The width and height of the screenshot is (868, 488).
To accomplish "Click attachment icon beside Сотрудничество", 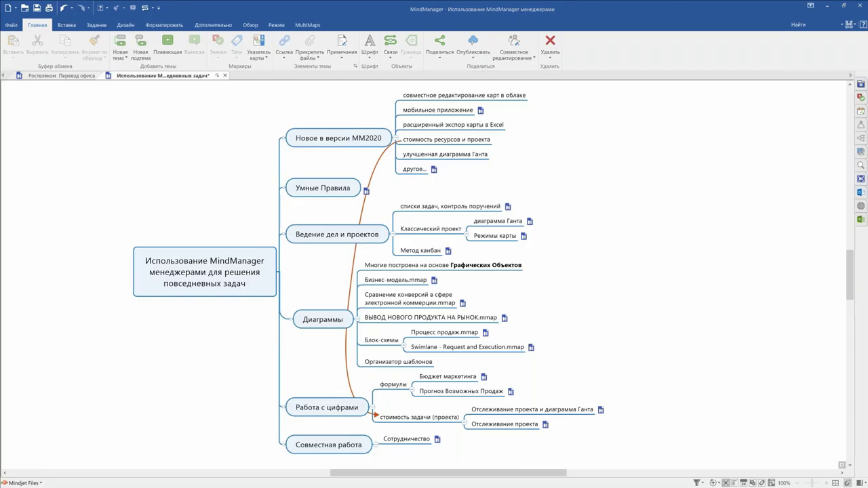I will point(437,439).
